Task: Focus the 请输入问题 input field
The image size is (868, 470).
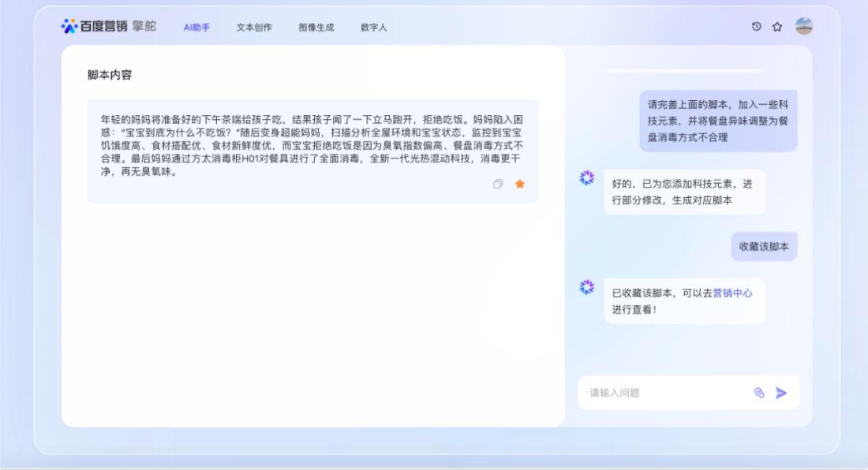Action: pos(663,393)
